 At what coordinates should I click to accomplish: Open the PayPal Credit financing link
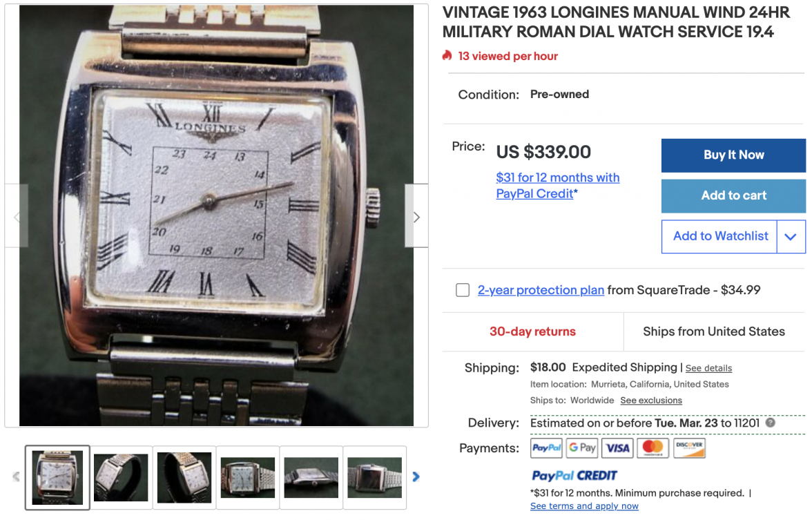coord(557,185)
